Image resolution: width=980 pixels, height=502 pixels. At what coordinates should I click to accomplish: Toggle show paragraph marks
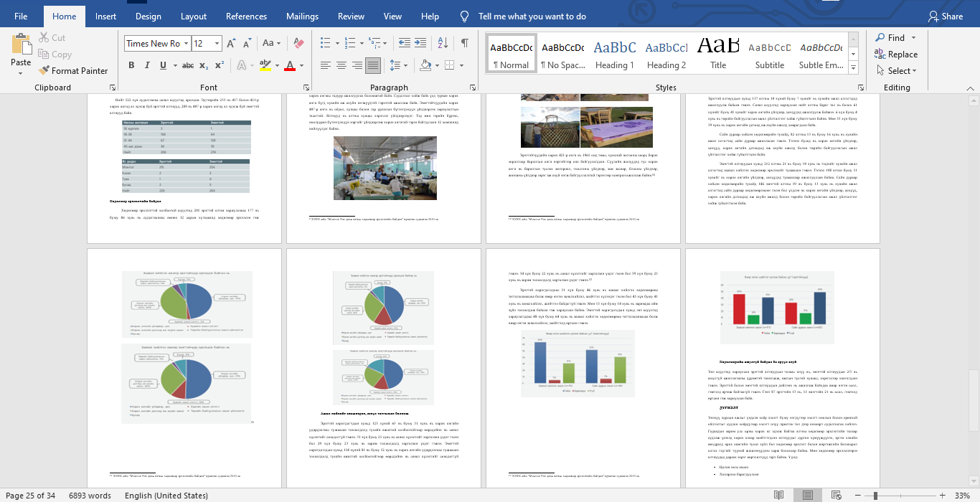coord(465,43)
